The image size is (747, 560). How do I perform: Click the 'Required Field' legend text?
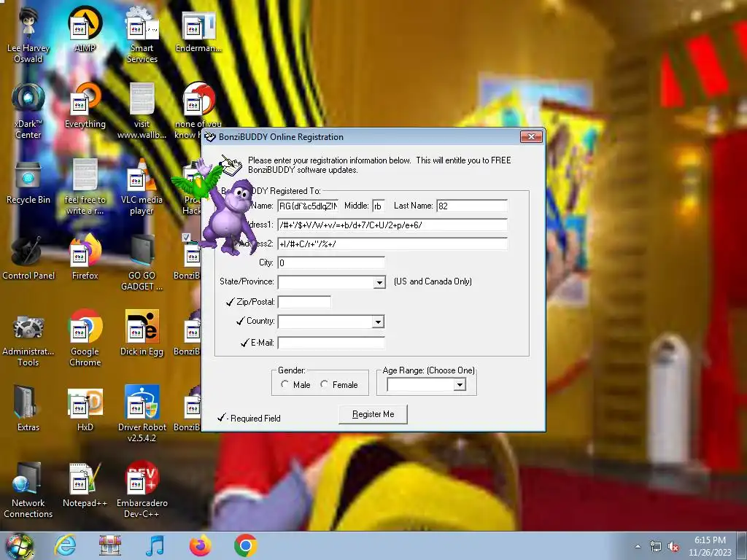point(255,418)
